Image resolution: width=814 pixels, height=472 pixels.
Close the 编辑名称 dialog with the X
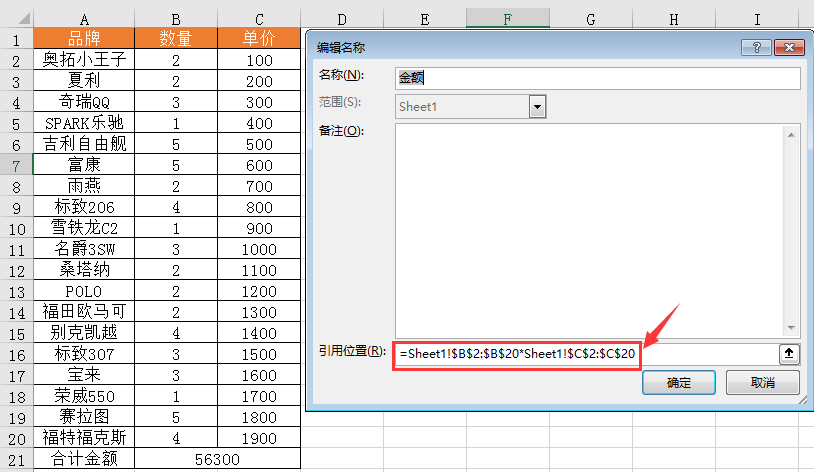pyautogui.click(x=789, y=48)
